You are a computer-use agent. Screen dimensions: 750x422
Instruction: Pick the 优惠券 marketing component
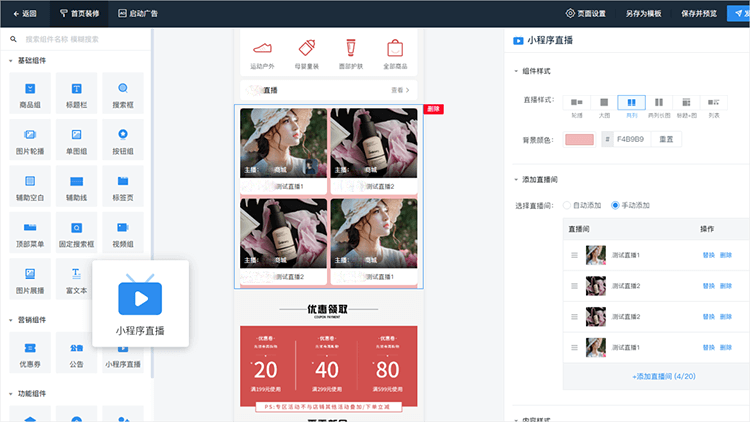[30, 352]
